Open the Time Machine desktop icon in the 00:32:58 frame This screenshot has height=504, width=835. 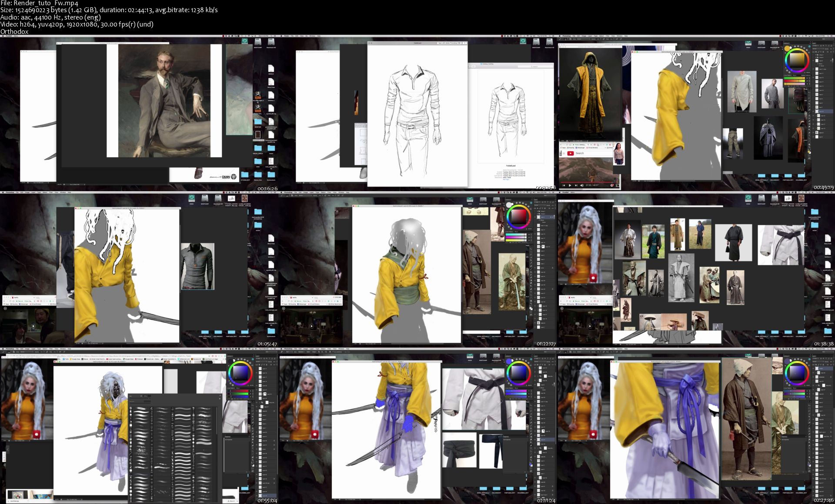tap(523, 41)
